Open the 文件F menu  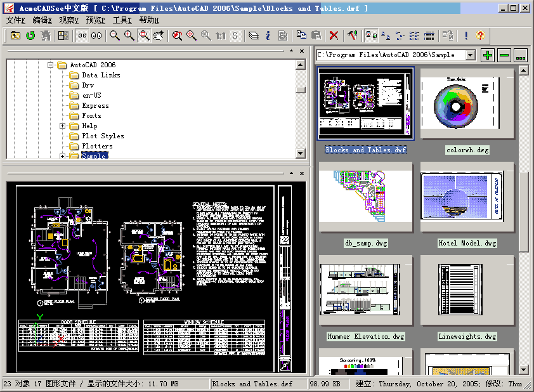coord(15,20)
